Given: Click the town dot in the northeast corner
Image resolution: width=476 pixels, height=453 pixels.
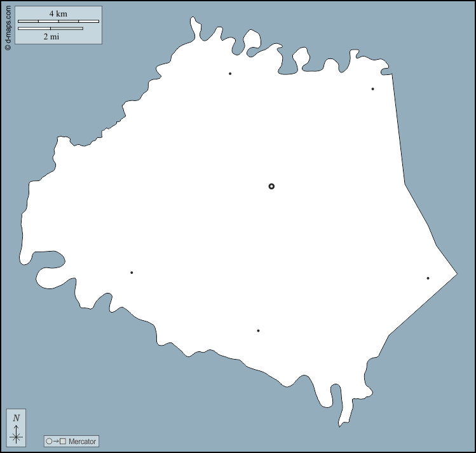Looking at the screenshot, I should click(x=372, y=89).
